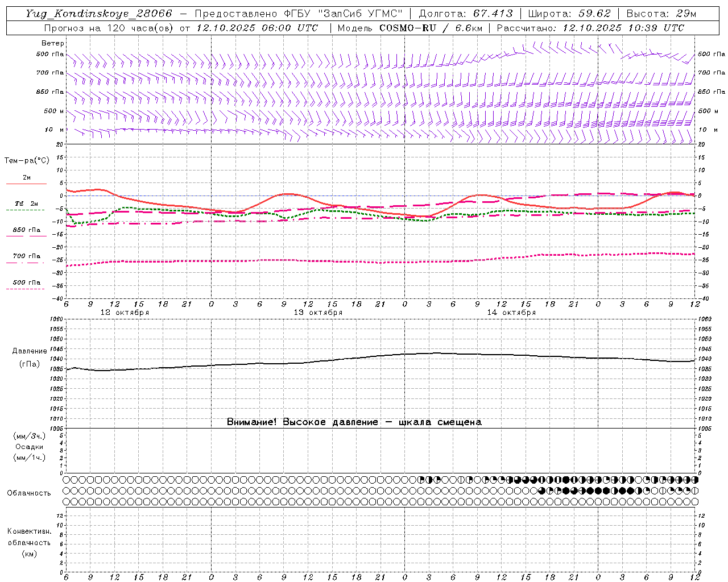Click the (км) unit label
This screenshot has height=582, width=728.
30,553
